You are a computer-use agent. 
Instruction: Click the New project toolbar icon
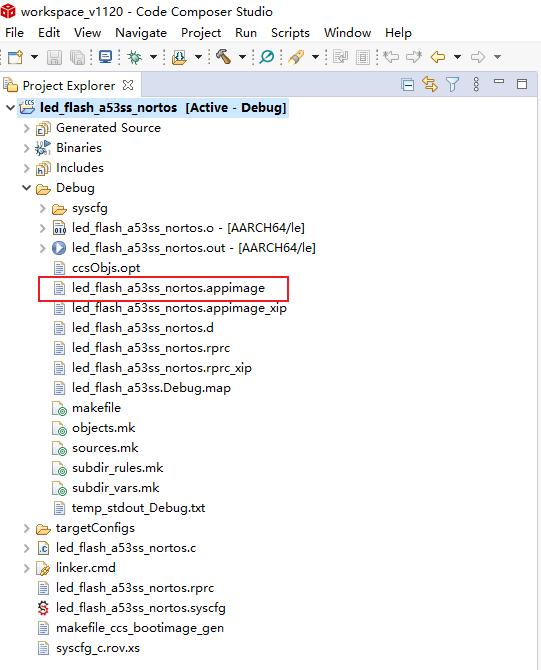click(x=15, y=57)
